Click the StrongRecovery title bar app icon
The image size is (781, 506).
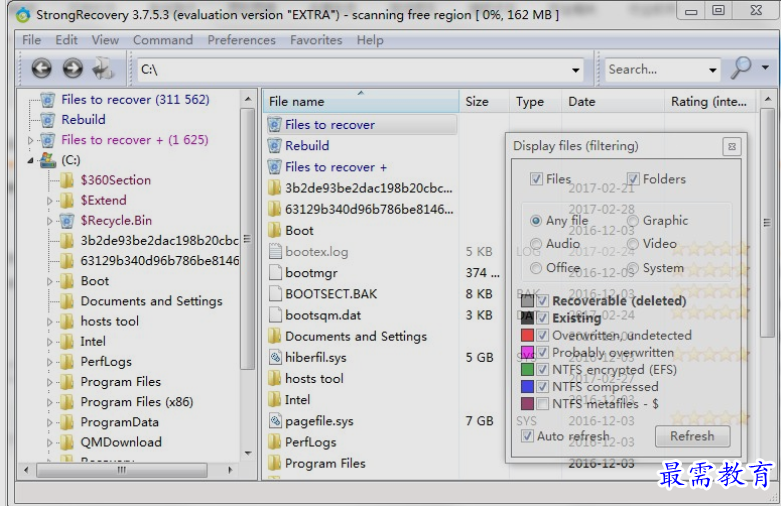23,15
